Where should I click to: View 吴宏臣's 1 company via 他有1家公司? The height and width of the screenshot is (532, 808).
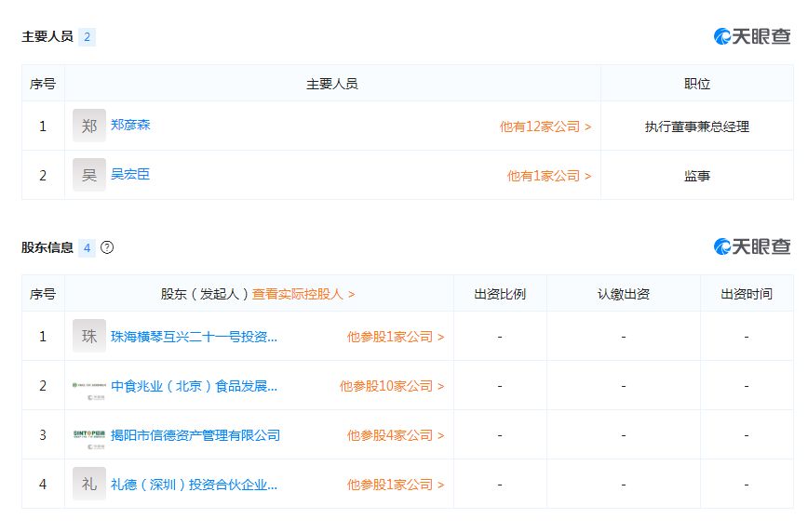pos(549,176)
